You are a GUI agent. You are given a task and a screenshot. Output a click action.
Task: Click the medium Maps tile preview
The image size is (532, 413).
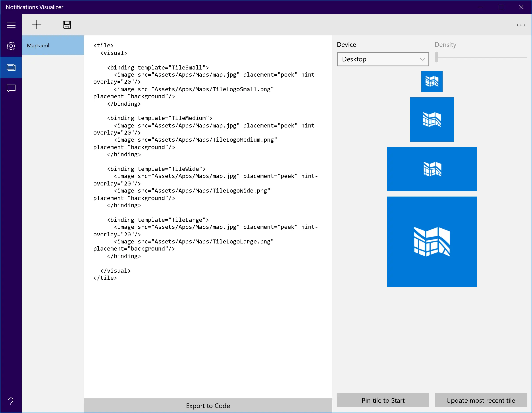[x=432, y=119]
